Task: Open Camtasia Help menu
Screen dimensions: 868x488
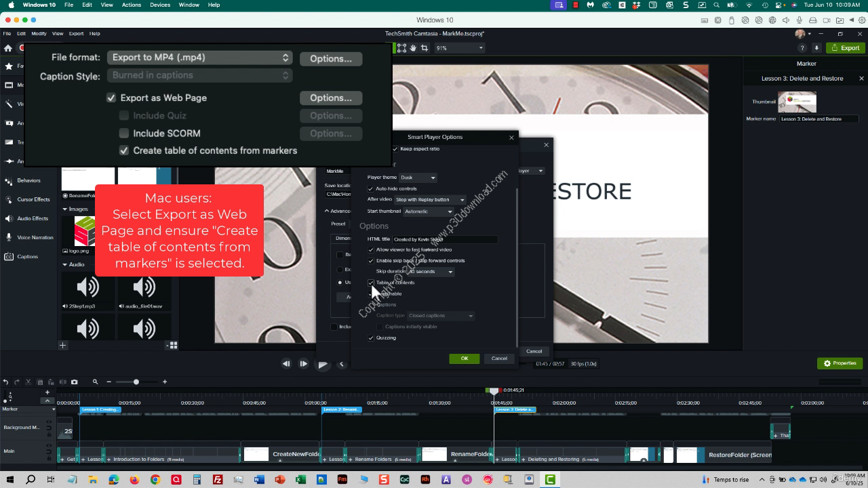Action: coord(95,33)
